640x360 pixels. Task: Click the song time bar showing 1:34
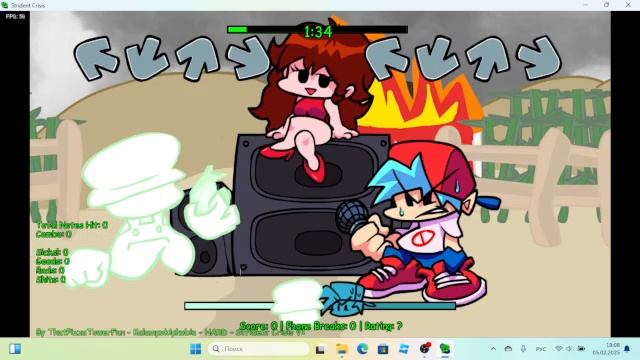(x=318, y=29)
